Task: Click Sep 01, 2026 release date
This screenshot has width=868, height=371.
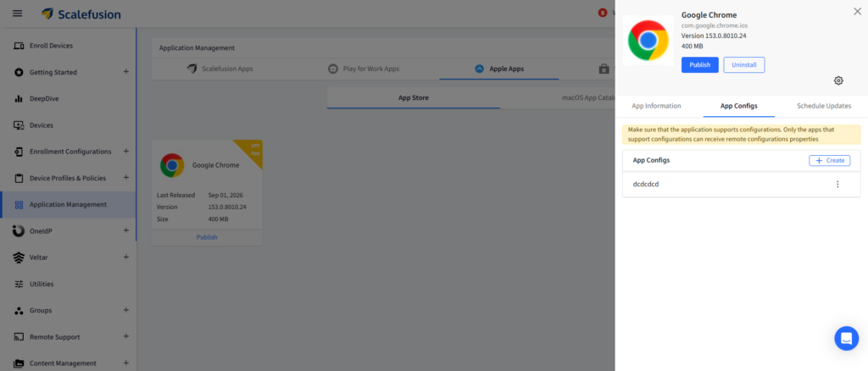Action: [x=225, y=195]
